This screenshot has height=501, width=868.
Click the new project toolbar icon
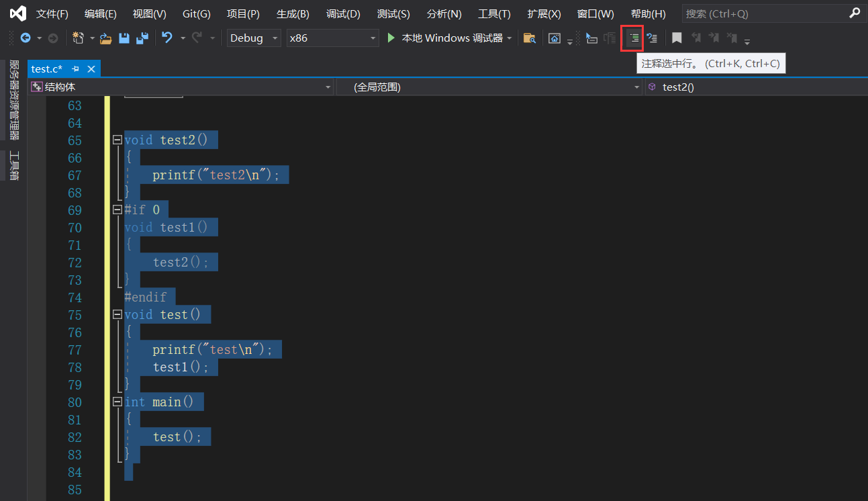[x=78, y=38]
